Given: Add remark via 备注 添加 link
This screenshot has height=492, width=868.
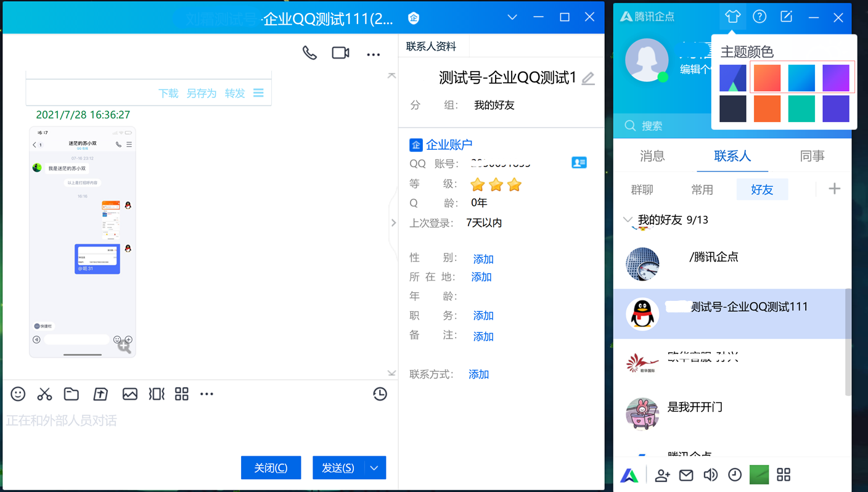Looking at the screenshot, I should pos(483,336).
